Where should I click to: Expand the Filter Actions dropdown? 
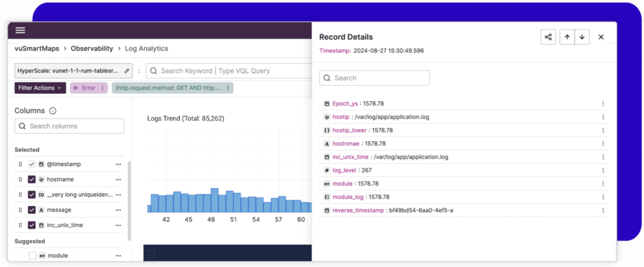pyautogui.click(x=40, y=88)
